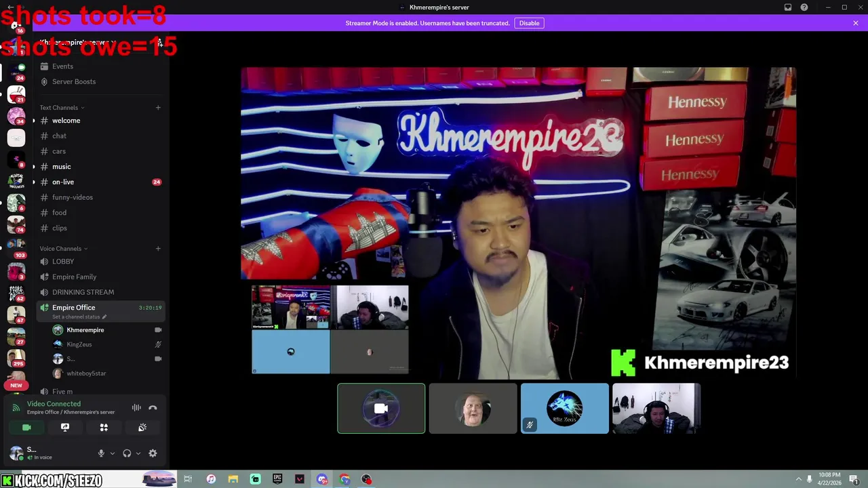Open OBS icon in taskbar
Viewport: 868px width, 488px height.
pyautogui.click(x=367, y=479)
